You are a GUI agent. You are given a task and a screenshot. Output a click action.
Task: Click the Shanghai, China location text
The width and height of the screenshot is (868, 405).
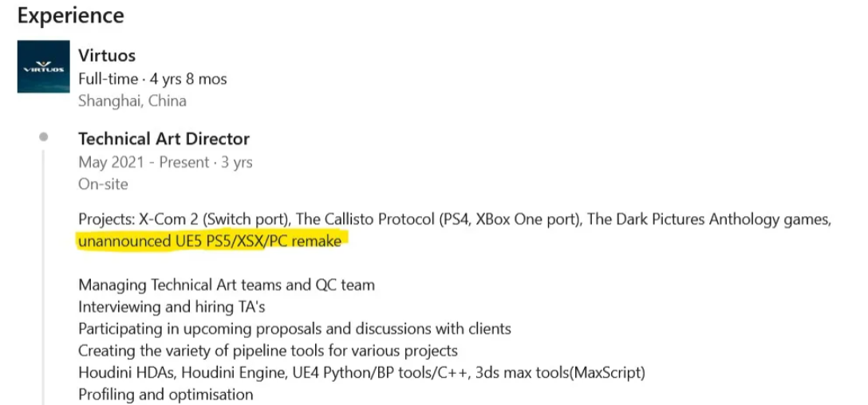point(132,100)
